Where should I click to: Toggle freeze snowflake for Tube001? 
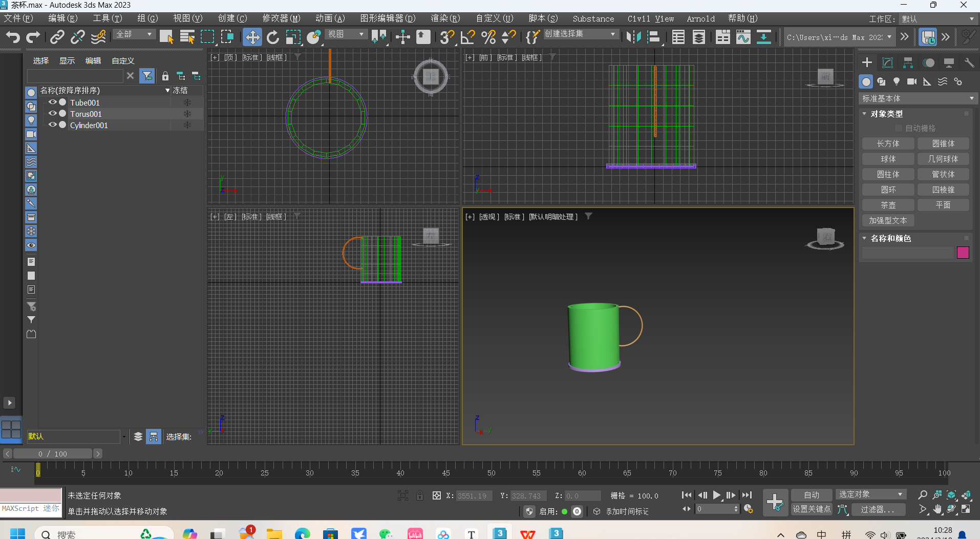tap(187, 102)
